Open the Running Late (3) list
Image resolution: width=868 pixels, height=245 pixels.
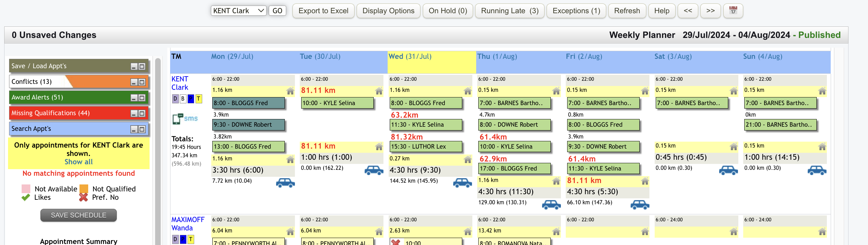coord(510,11)
